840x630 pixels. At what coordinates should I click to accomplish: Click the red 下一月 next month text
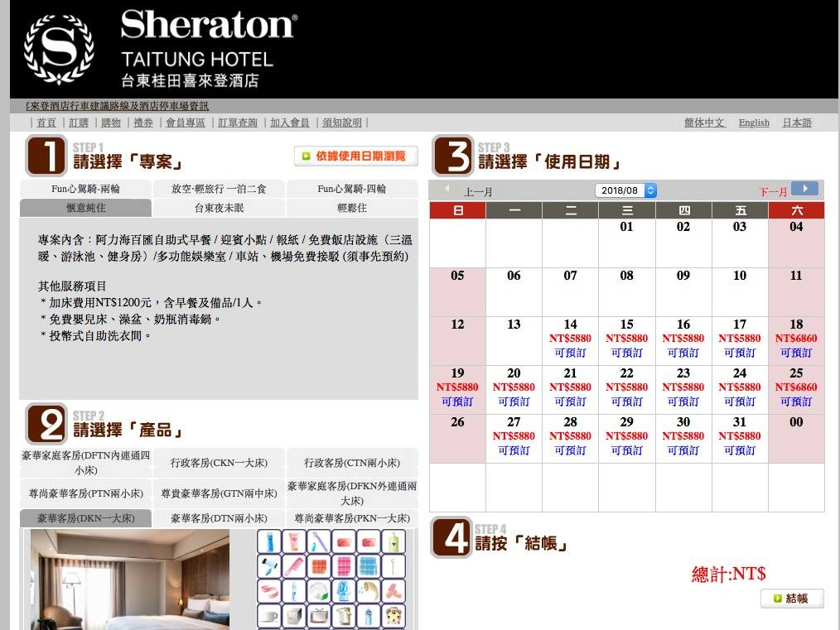tap(773, 191)
